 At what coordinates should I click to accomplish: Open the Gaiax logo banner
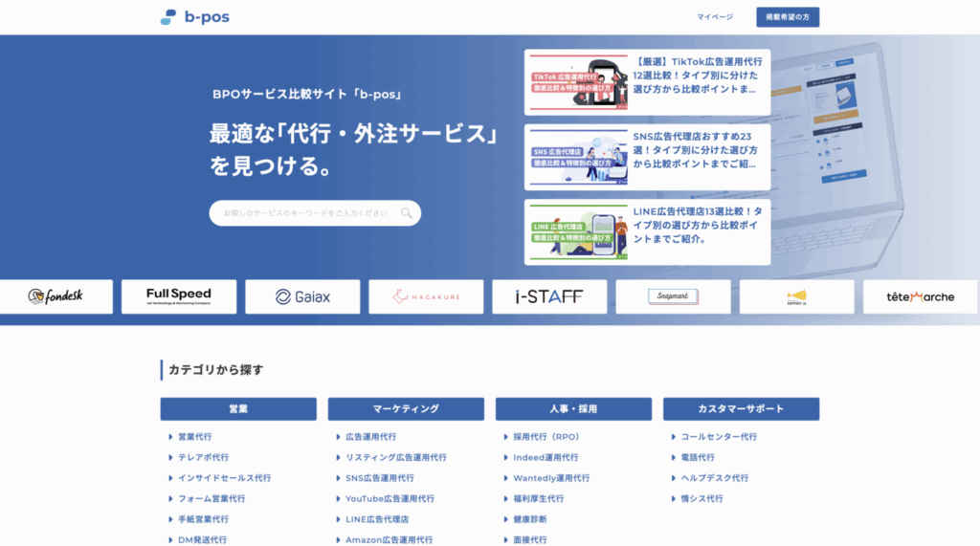(x=302, y=296)
